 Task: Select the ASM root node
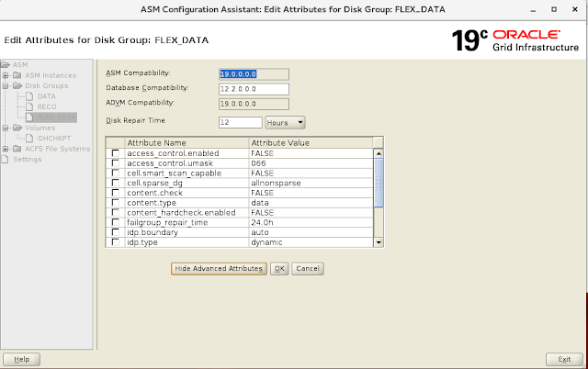coord(20,65)
